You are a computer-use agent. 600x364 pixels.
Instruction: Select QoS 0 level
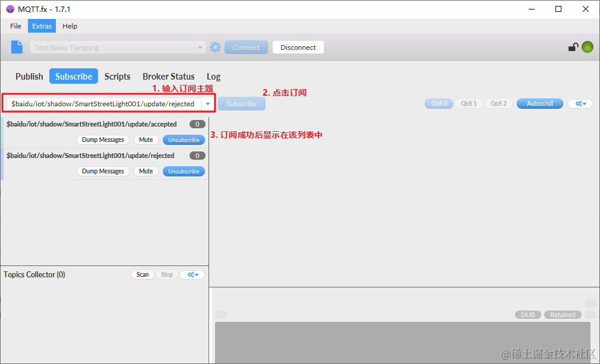coord(439,103)
